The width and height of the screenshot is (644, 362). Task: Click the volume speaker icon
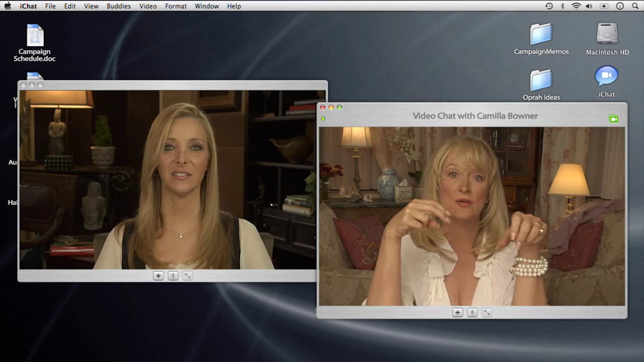589,6
